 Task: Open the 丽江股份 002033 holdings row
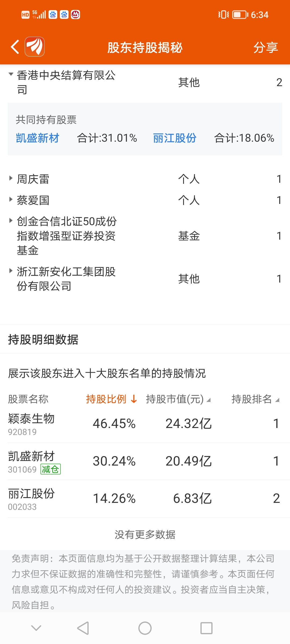click(145, 499)
